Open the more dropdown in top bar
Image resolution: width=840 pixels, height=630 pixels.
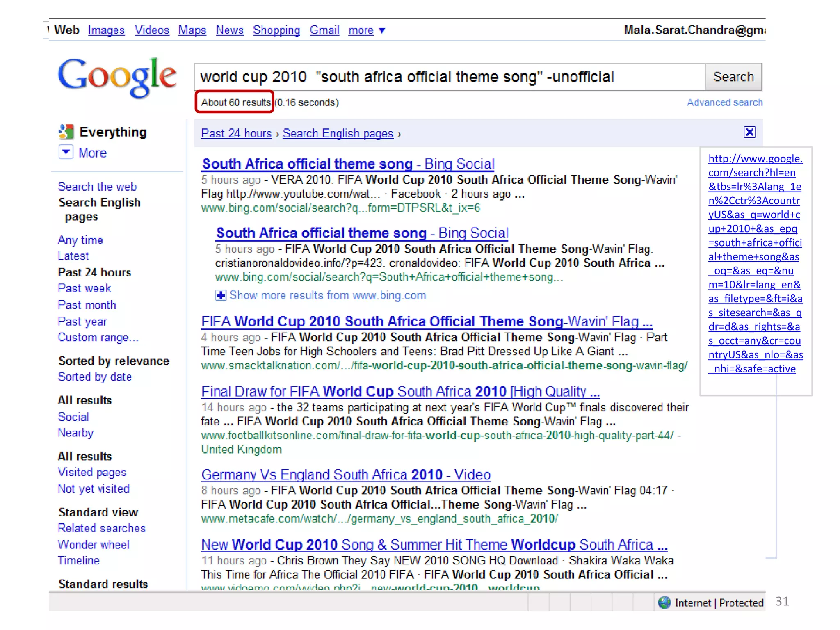click(367, 30)
